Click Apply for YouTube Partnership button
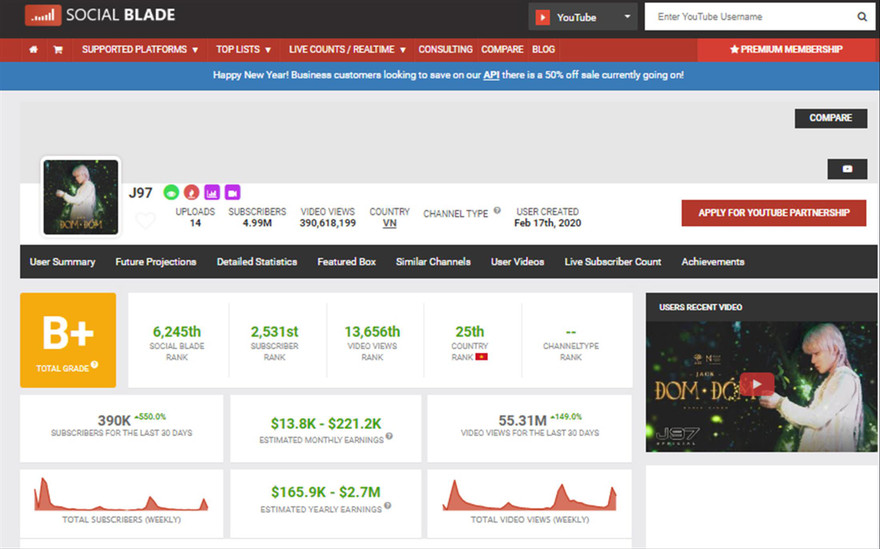 772,213
